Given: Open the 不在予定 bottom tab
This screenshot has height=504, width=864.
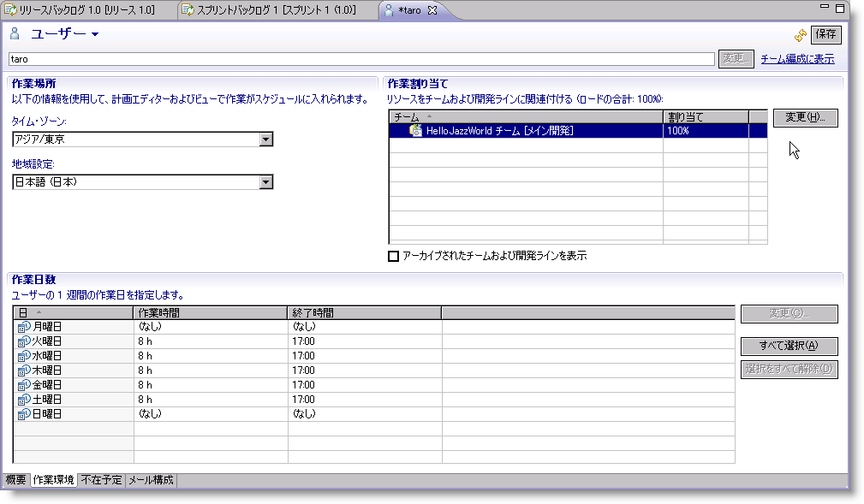Looking at the screenshot, I should (101, 480).
